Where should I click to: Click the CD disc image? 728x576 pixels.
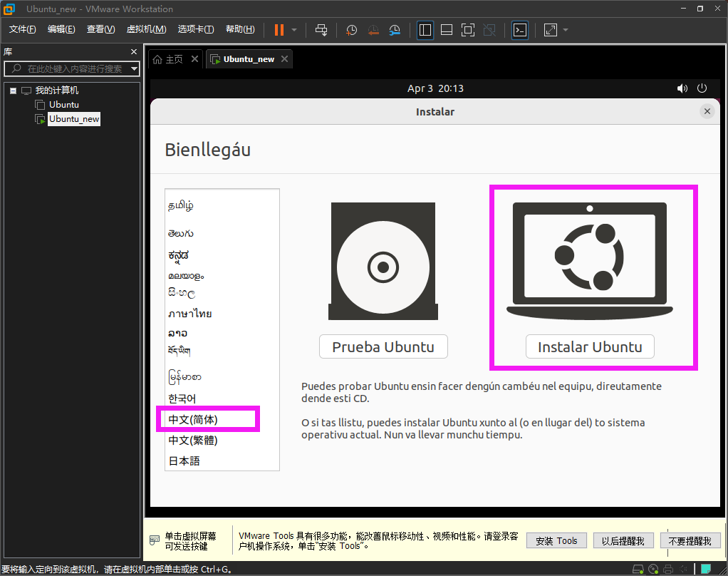(383, 261)
